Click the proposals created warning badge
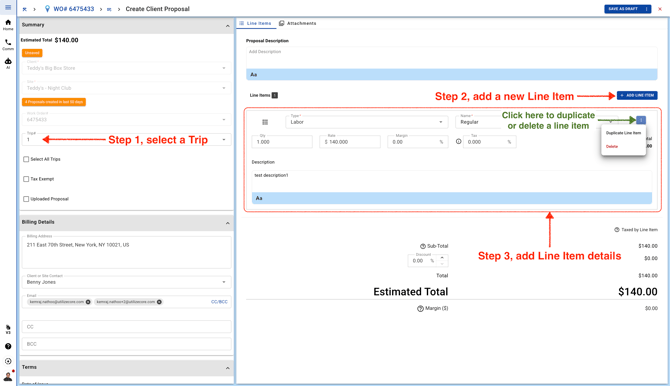The image size is (670, 386). pyautogui.click(x=54, y=102)
